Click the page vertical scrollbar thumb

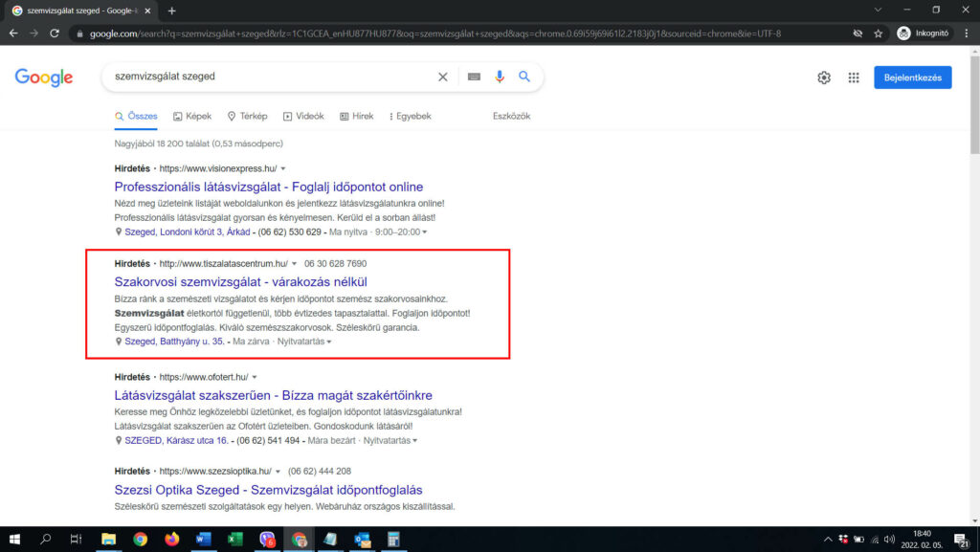pyautogui.click(x=974, y=105)
